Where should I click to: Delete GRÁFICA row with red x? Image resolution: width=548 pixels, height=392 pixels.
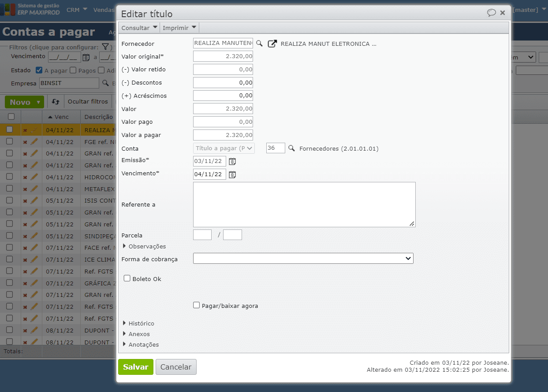(25, 283)
